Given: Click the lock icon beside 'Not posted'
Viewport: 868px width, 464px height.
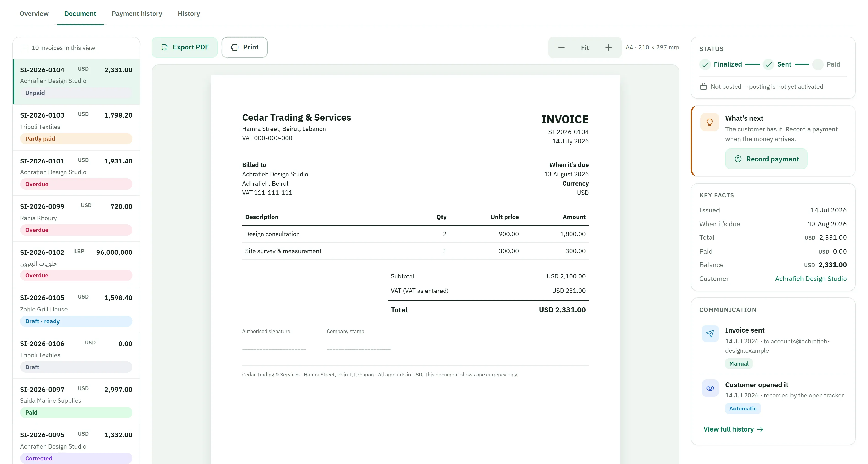Looking at the screenshot, I should click(x=703, y=86).
